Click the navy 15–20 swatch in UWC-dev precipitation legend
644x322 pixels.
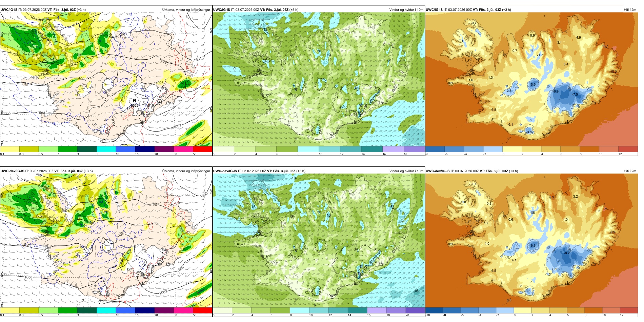145,310
